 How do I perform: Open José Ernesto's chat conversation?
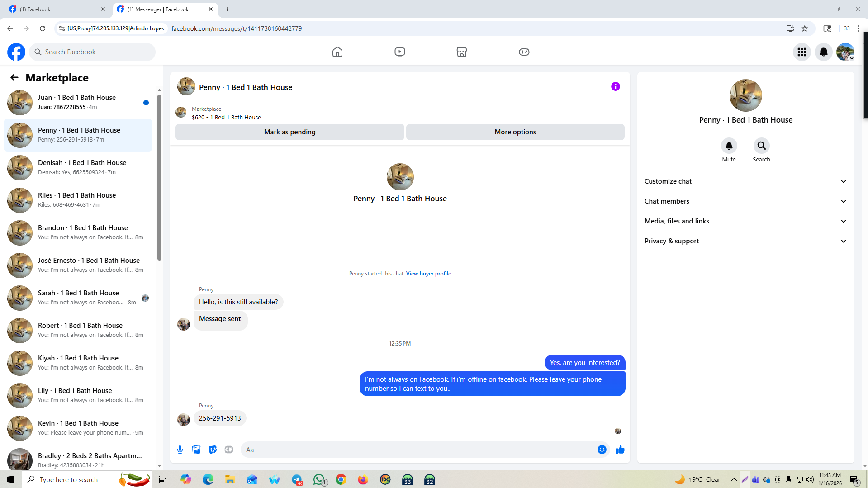78,265
